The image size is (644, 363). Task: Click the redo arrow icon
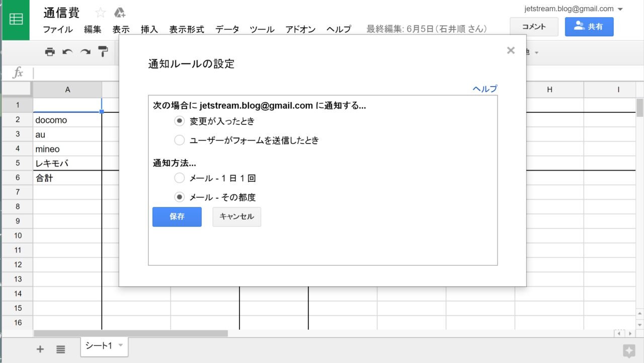click(x=85, y=52)
